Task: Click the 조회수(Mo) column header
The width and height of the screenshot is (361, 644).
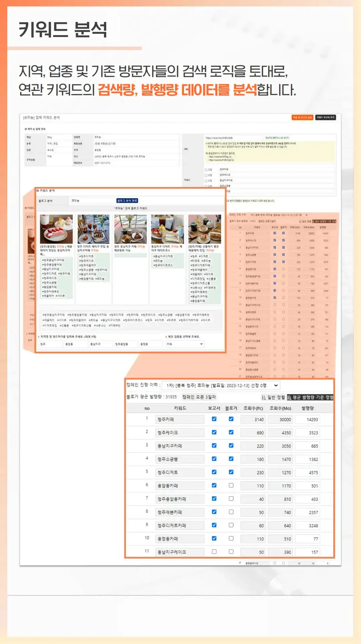Action: pyautogui.click(x=280, y=408)
